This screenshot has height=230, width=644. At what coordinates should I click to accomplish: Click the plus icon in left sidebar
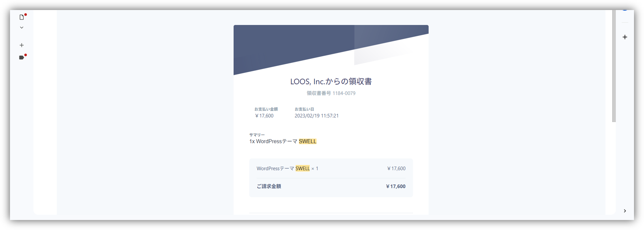[x=22, y=45]
